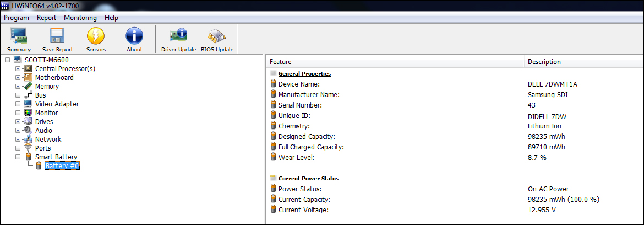Viewport: 644px width, 225px height.
Task: Click the Video Adapter icon
Action: [x=28, y=104]
